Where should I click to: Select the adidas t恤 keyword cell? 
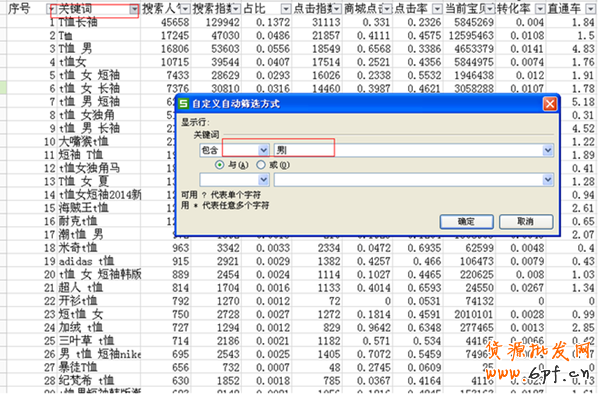tap(99, 261)
